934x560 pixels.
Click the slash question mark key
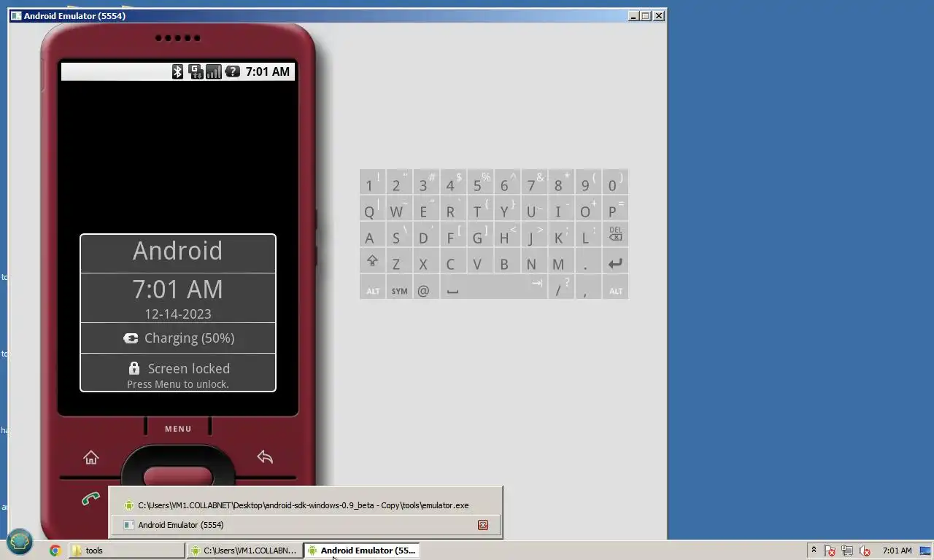(x=560, y=287)
